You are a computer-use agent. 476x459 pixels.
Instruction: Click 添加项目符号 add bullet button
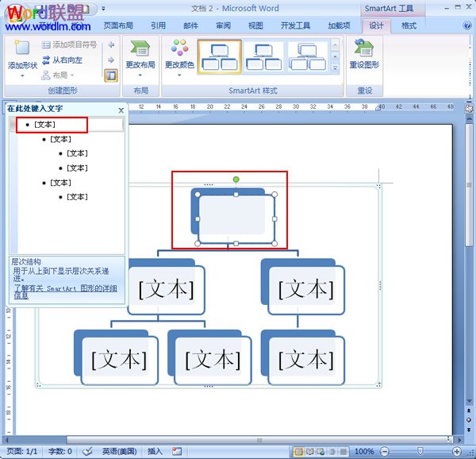click(x=69, y=44)
